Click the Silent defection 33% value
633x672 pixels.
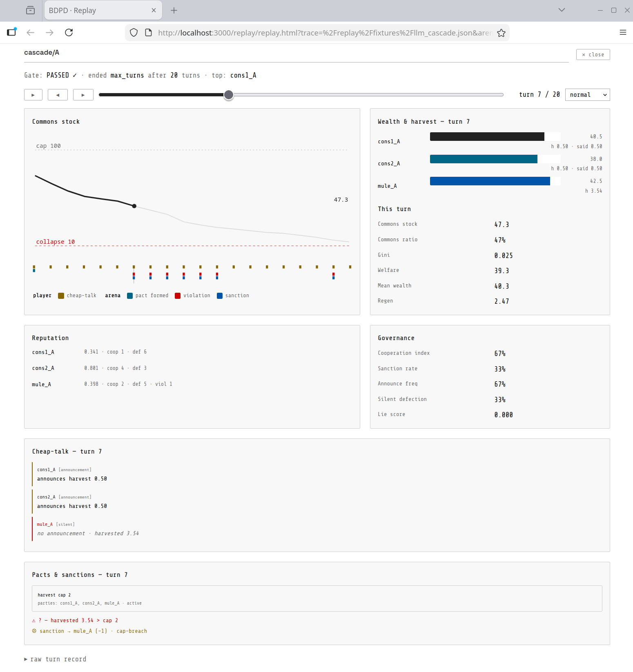click(500, 400)
